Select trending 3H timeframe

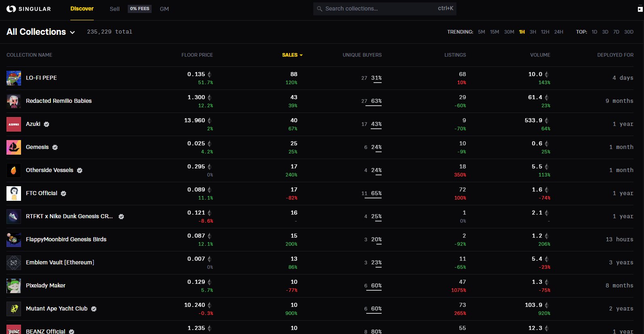click(533, 32)
